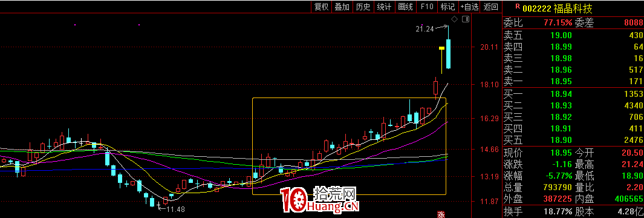The height and width of the screenshot is (218, 644).
Task: Select the 卖一 price 18.95
Action: pyautogui.click(x=561, y=81)
